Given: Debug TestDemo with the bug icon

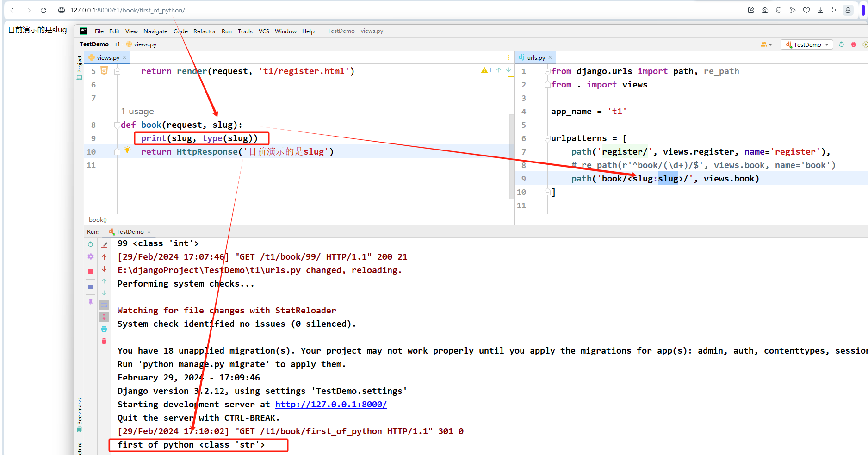Looking at the screenshot, I should coord(854,44).
